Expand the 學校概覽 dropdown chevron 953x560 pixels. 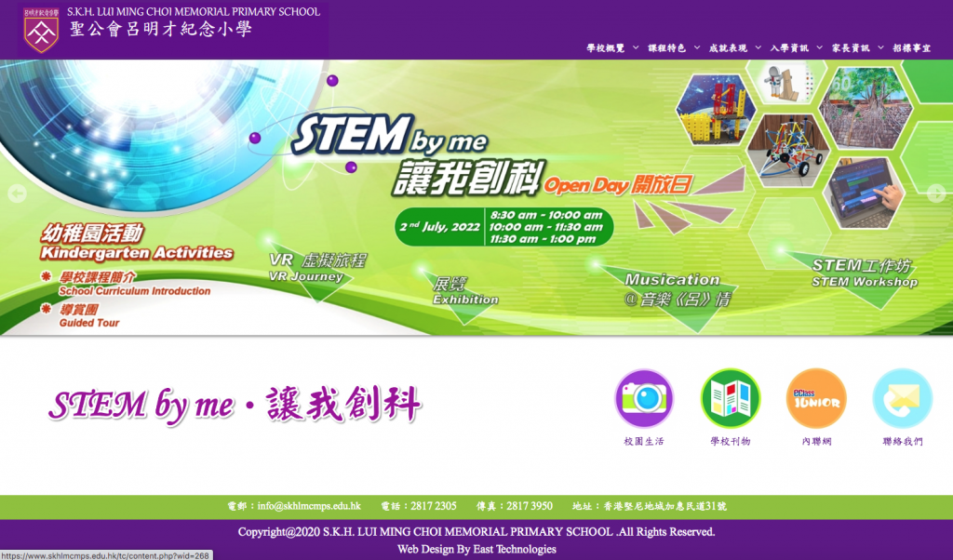tap(636, 47)
